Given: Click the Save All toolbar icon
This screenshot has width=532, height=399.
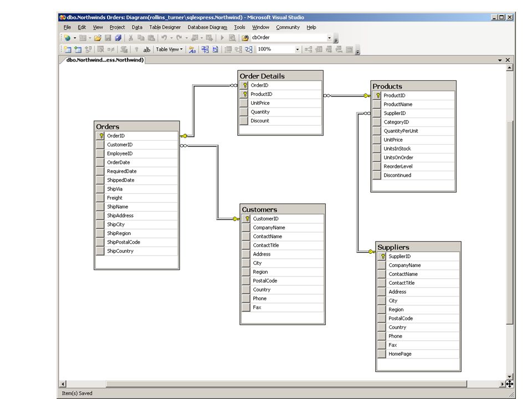Looking at the screenshot, I should click(117, 38).
